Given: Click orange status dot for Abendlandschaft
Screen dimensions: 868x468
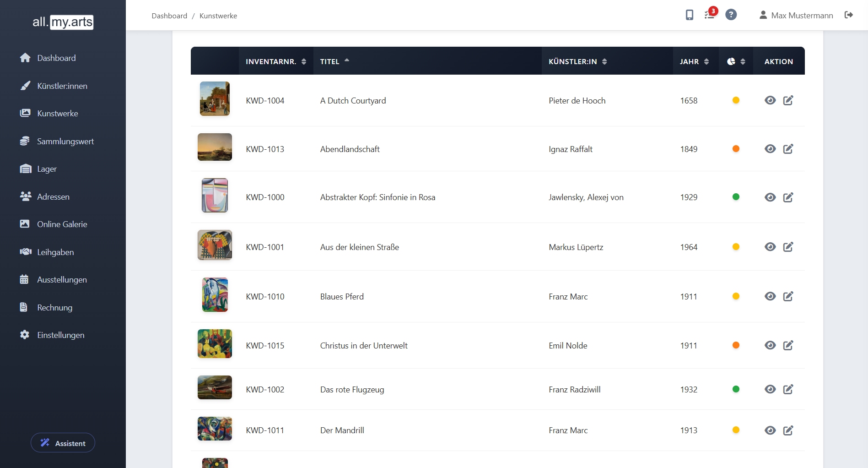Looking at the screenshot, I should (x=736, y=149).
